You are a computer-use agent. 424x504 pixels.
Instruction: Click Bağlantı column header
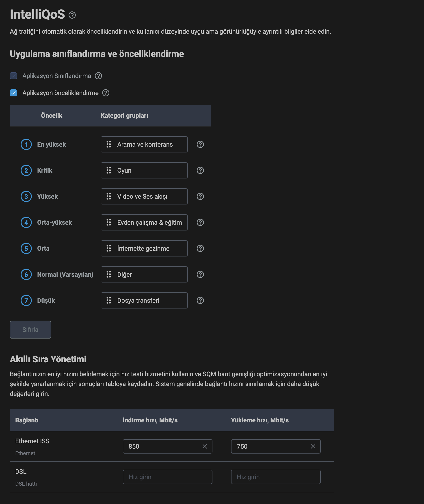click(x=27, y=420)
